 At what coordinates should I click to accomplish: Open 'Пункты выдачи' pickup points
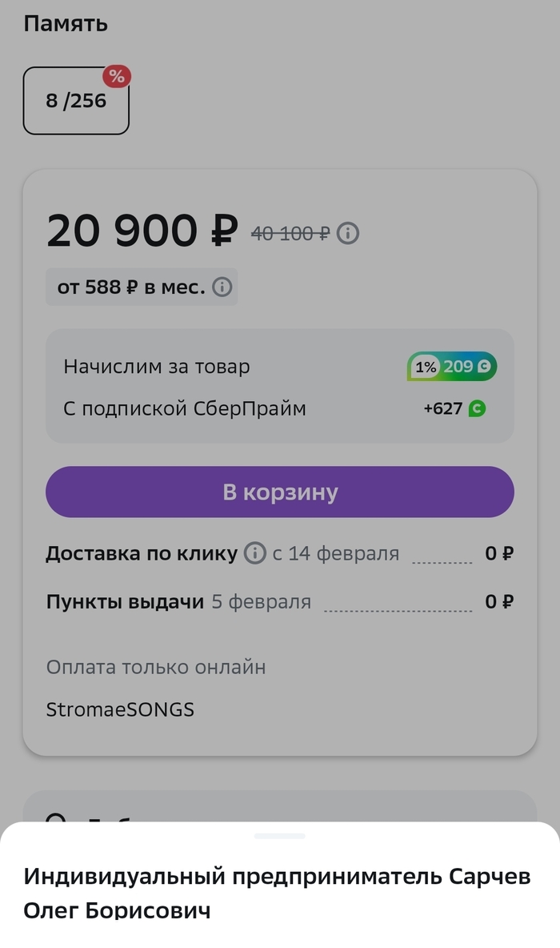click(x=125, y=602)
